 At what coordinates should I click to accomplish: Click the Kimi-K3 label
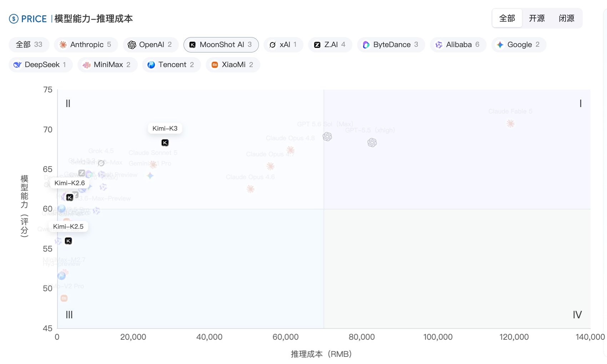click(x=165, y=128)
